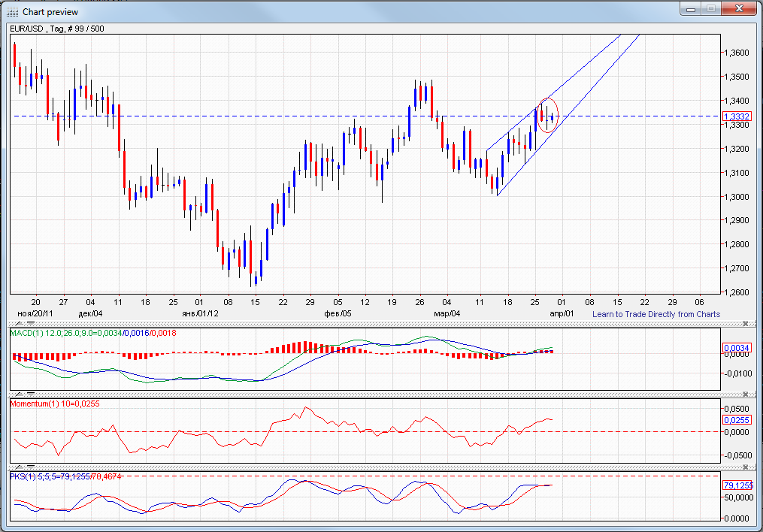The width and height of the screenshot is (763, 532).
Task: Click the 1,2600 price axis label
Action: tap(737, 292)
